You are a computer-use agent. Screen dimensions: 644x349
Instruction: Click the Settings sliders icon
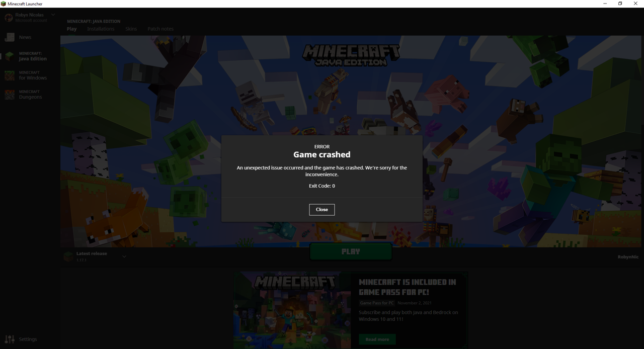click(x=10, y=339)
